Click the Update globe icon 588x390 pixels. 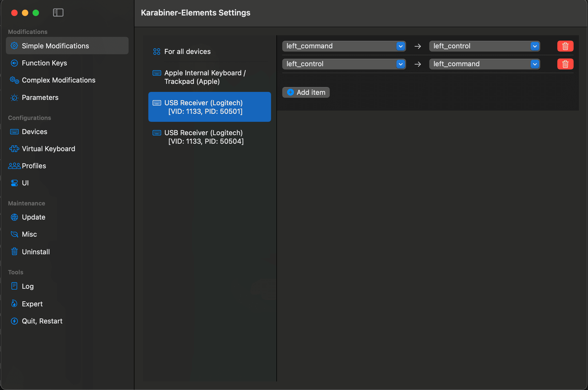click(x=14, y=217)
